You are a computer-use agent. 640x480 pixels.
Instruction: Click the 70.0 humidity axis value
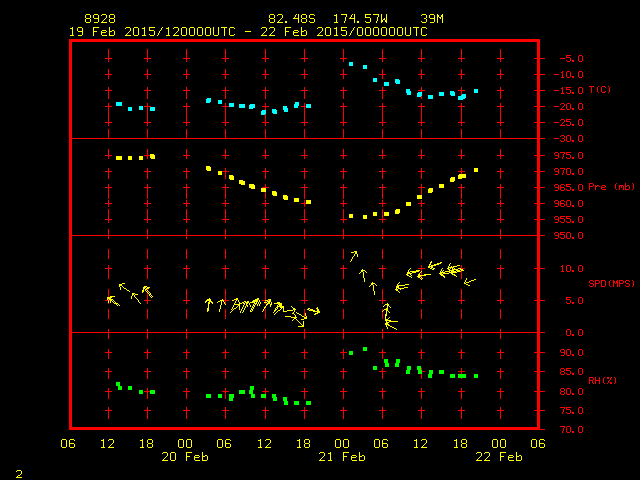565,430
